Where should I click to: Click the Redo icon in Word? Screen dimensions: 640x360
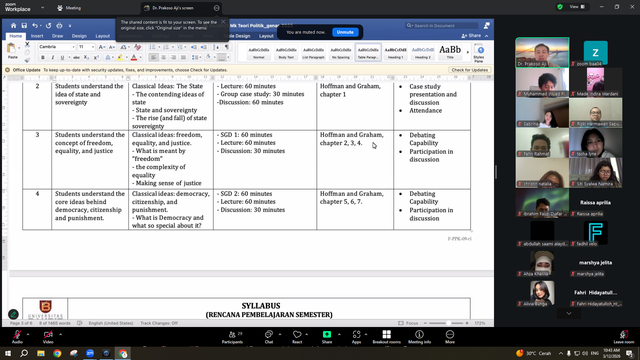point(49,25)
